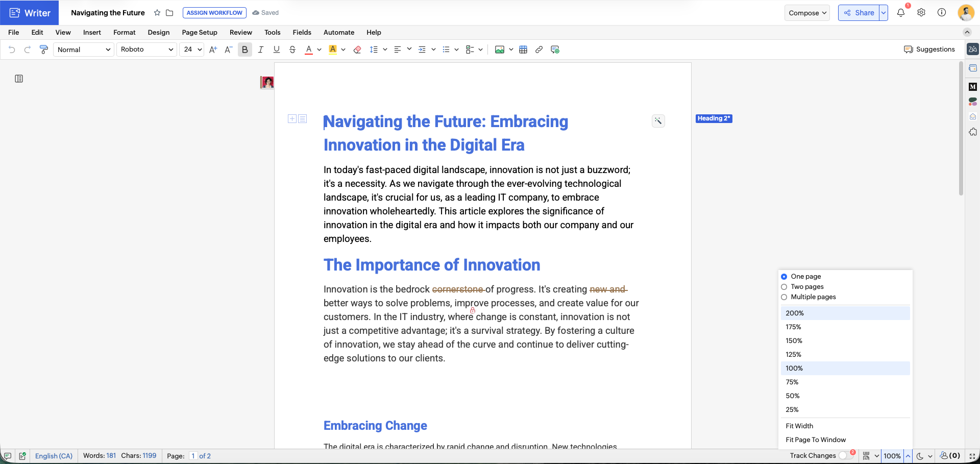Image resolution: width=980 pixels, height=464 pixels.
Task: Toggle Italic text formatting
Action: point(260,50)
